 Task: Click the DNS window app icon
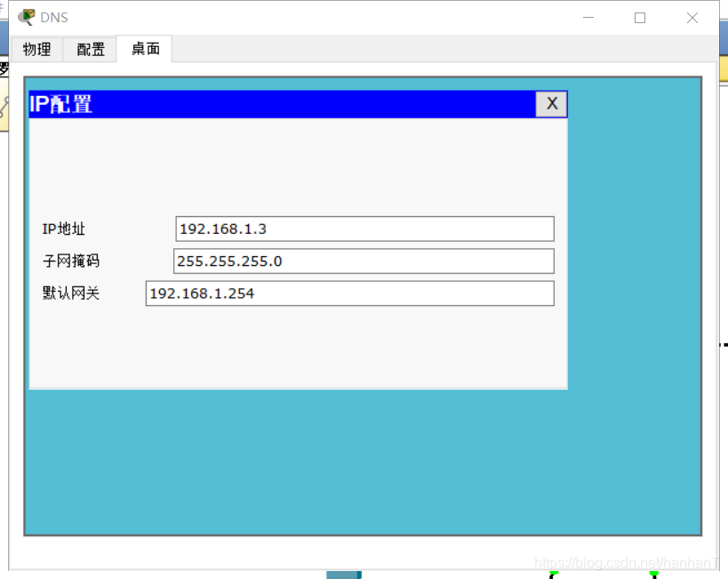pyautogui.click(x=27, y=17)
